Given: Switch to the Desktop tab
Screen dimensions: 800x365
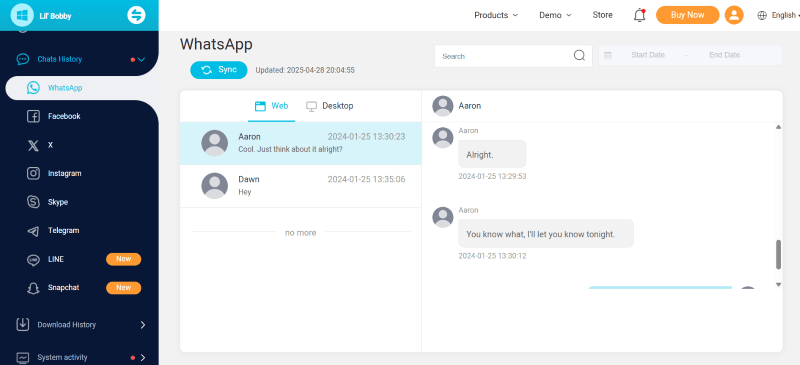Looking at the screenshot, I should point(330,106).
